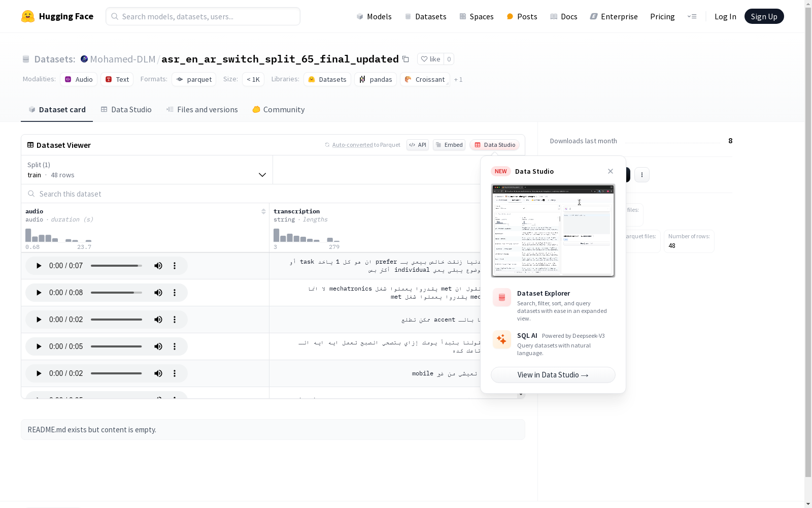Open more options for mobile row audio

(x=175, y=373)
